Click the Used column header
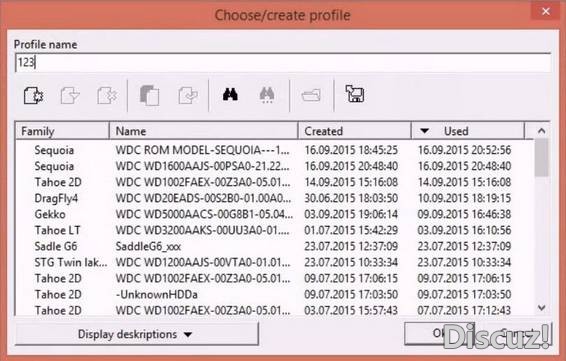The width and height of the screenshot is (566, 361). click(x=468, y=131)
